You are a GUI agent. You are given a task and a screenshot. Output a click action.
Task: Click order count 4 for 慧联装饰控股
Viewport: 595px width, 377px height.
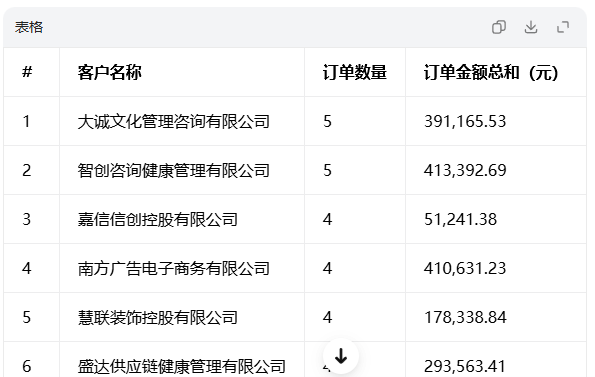click(x=327, y=317)
